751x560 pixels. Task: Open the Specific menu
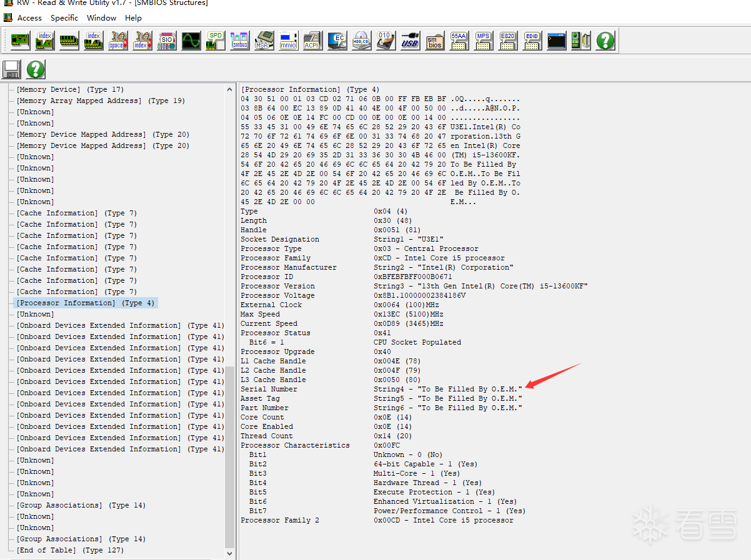[64, 17]
